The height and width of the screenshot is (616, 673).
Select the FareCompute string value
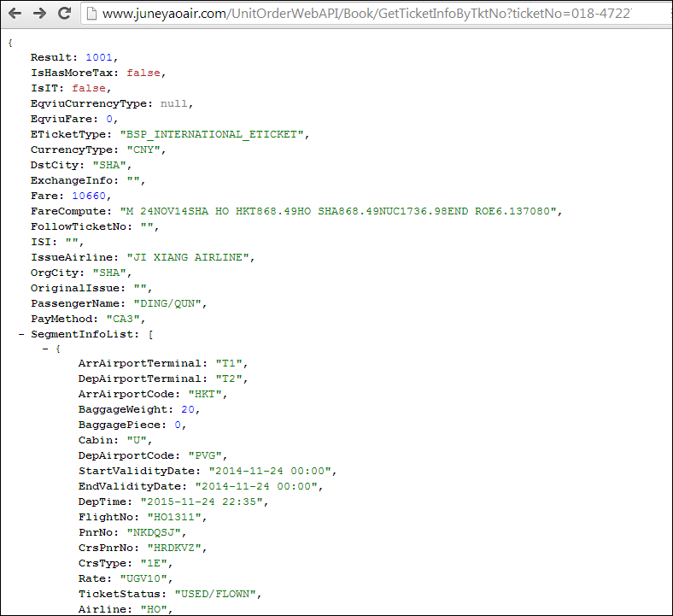pyautogui.click(x=338, y=211)
